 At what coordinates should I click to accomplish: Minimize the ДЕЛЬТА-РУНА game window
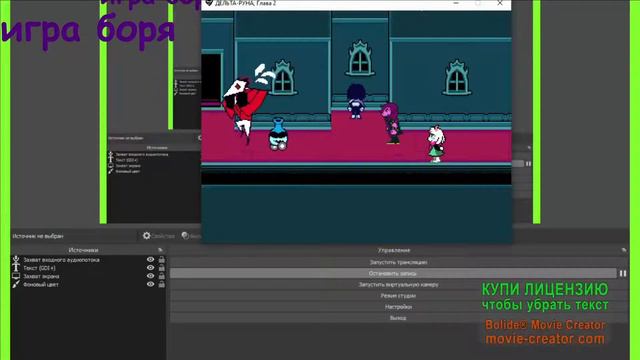456,3
